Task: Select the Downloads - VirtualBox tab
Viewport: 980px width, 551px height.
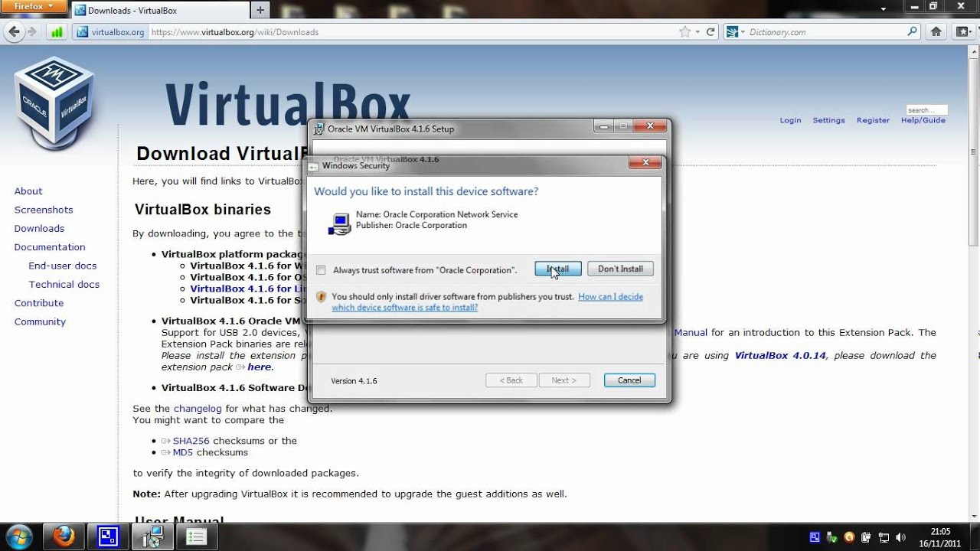Action: pyautogui.click(x=161, y=11)
